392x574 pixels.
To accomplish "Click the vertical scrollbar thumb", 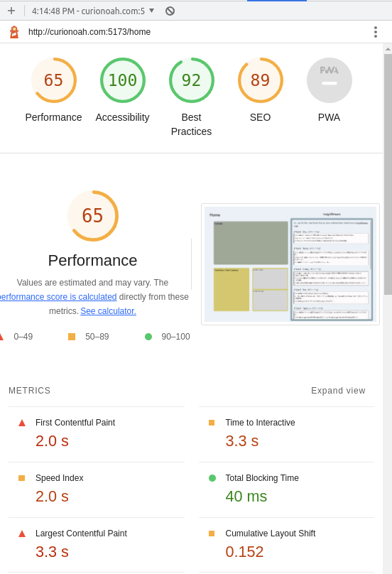I will (x=388, y=174).
